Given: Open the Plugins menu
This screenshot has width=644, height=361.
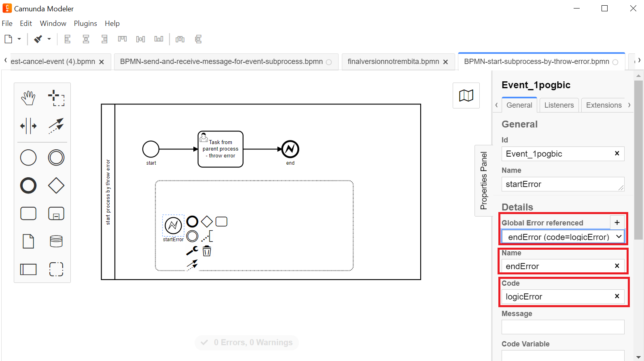Looking at the screenshot, I should coord(85,23).
